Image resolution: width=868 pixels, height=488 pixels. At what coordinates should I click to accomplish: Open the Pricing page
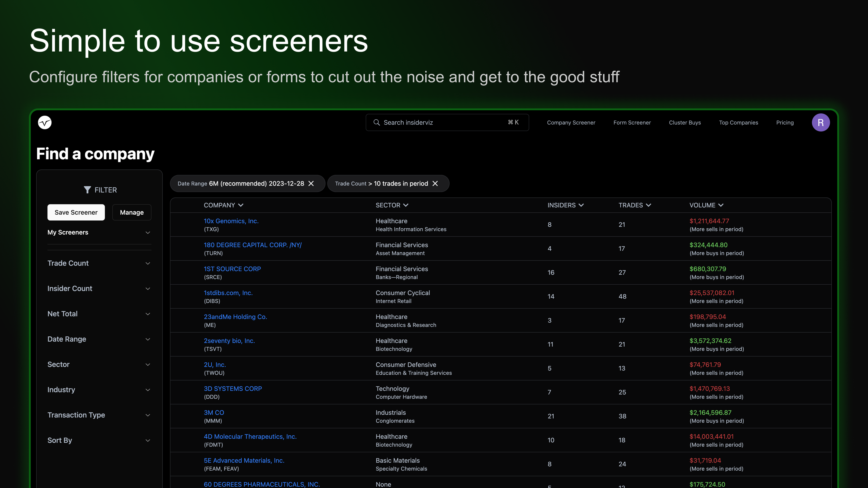click(785, 122)
